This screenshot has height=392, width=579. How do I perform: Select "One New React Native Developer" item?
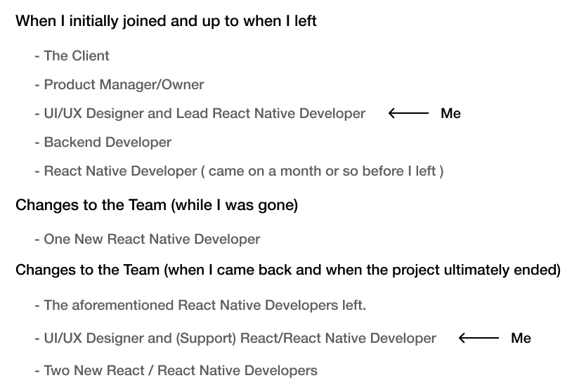tap(152, 239)
